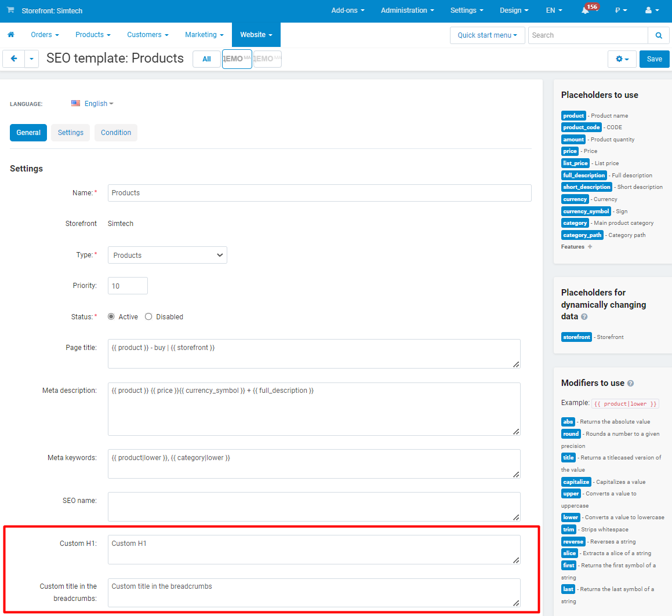Focus the Meta description textarea

[x=314, y=409]
